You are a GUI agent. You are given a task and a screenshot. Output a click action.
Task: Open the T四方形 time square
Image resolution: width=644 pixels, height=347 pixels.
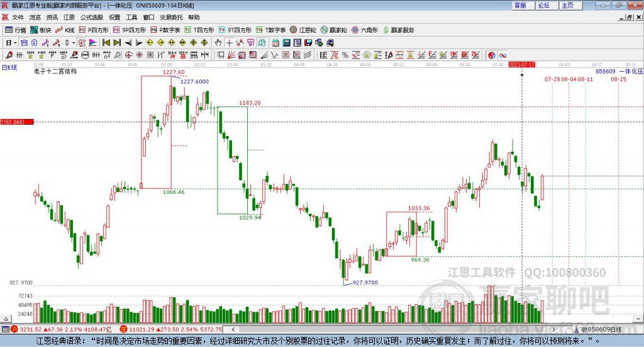[199, 30]
